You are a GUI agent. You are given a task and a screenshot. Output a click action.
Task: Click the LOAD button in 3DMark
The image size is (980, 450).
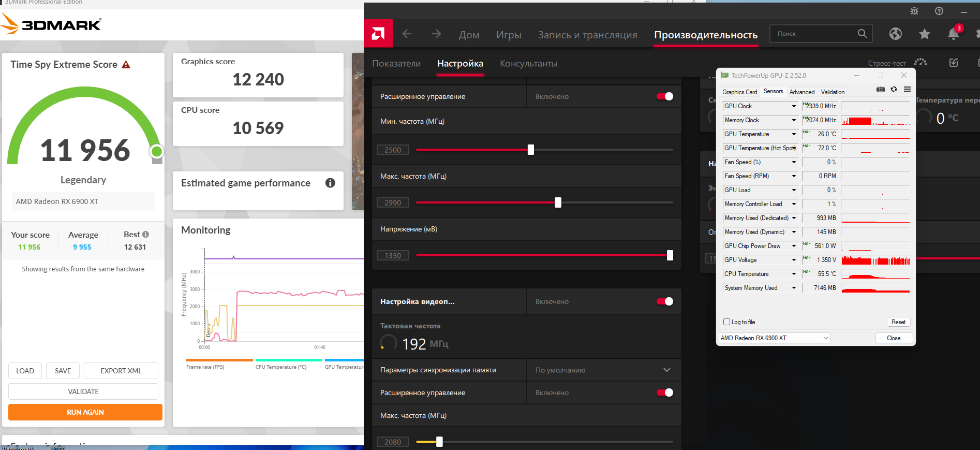25,371
